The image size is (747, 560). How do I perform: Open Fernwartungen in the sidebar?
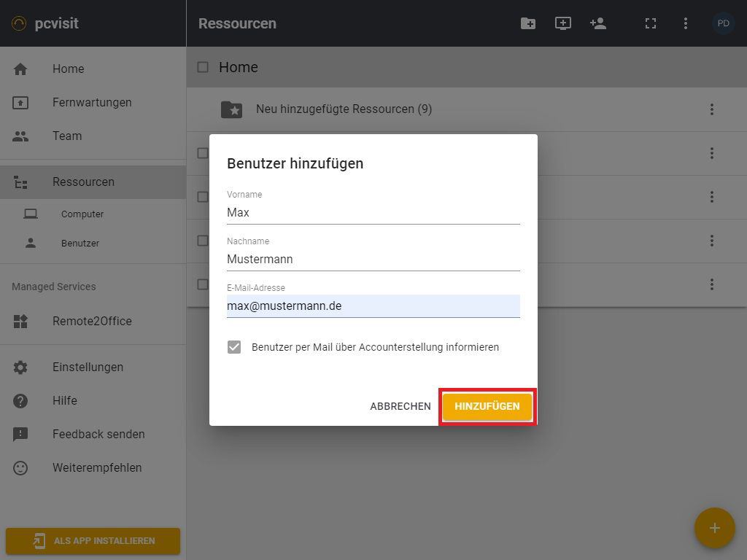tap(92, 102)
